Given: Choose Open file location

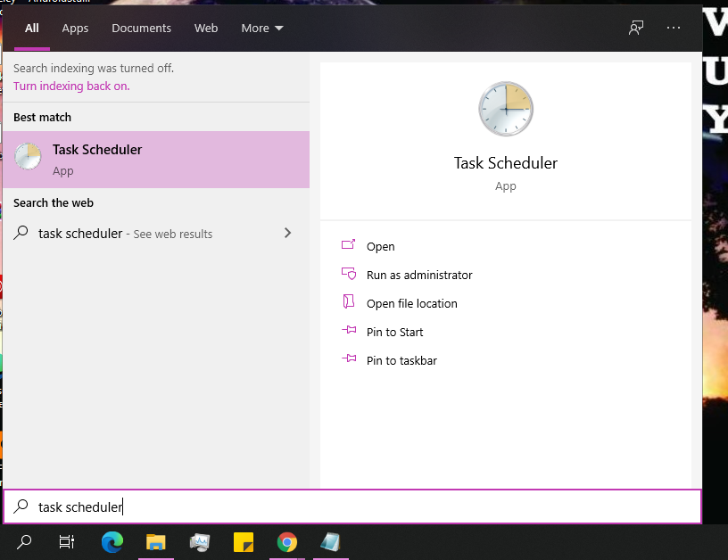Looking at the screenshot, I should 412,303.
